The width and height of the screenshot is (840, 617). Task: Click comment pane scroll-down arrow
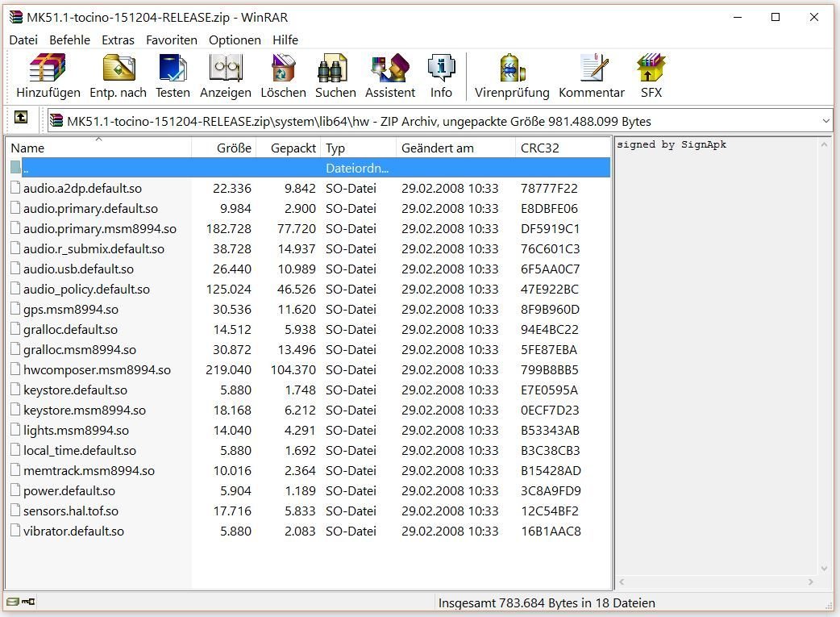click(824, 569)
